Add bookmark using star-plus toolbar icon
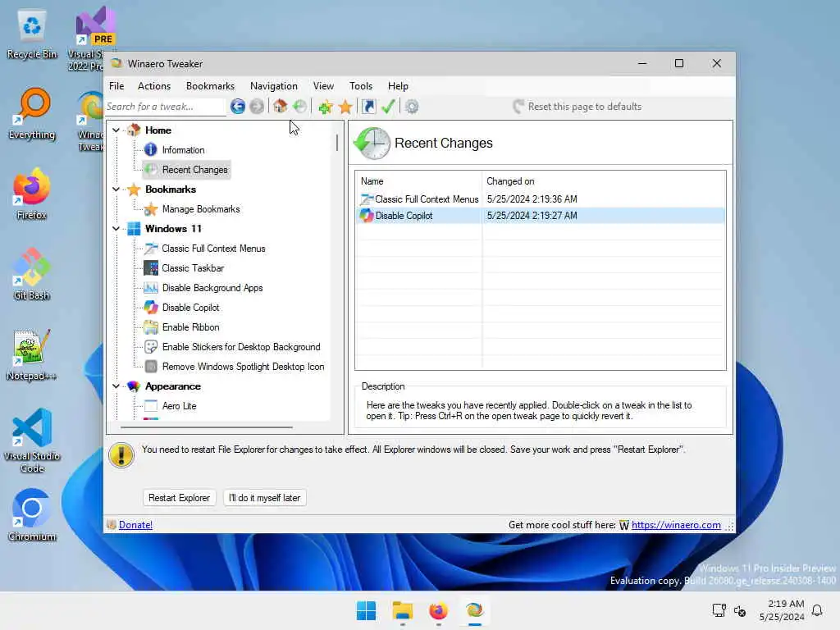840x630 pixels. 325,107
